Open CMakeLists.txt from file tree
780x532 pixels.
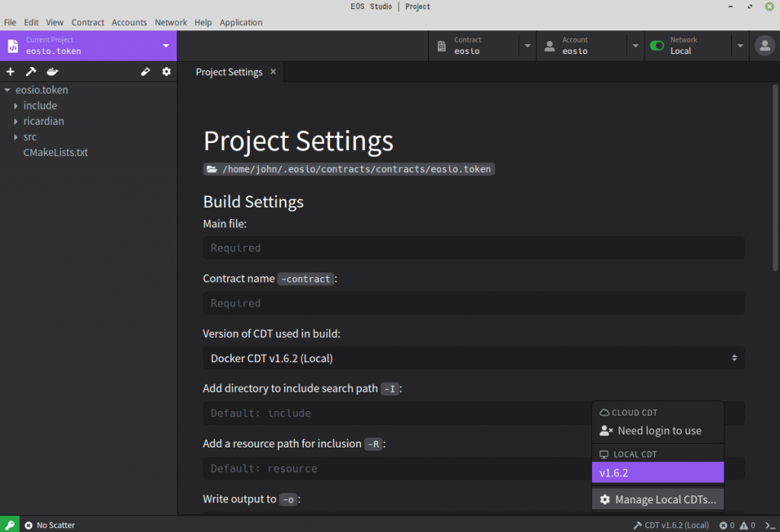pyautogui.click(x=56, y=152)
